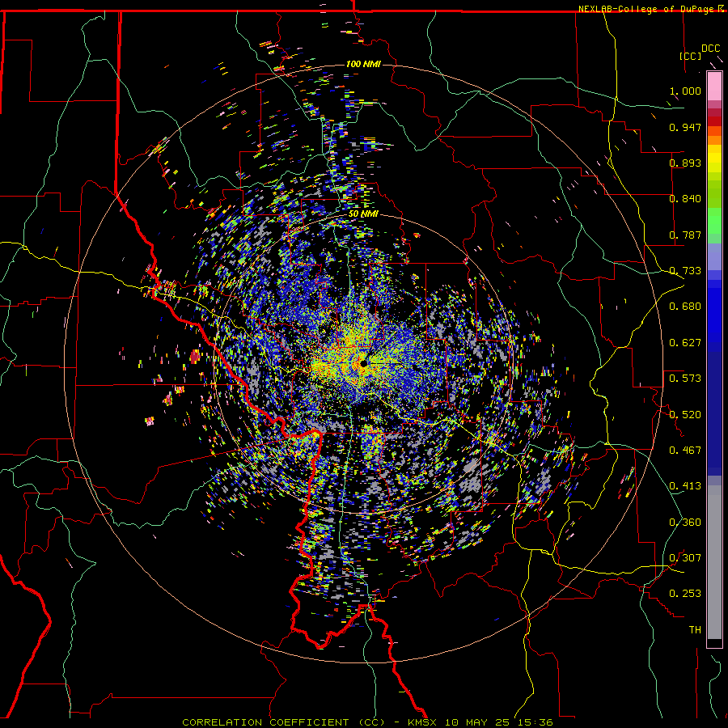Click the 0.893 legend value
The width and height of the screenshot is (728, 728).
click(685, 163)
